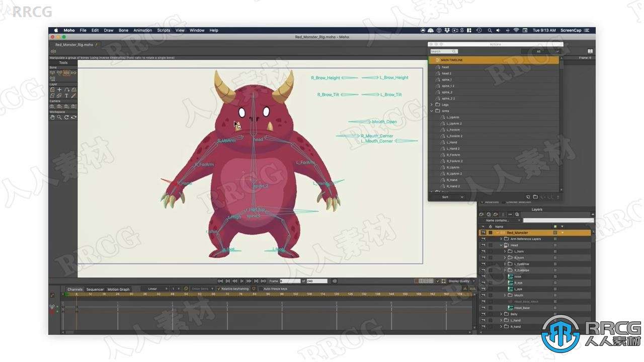
Task: Open the Draw menu
Action: pos(108,30)
